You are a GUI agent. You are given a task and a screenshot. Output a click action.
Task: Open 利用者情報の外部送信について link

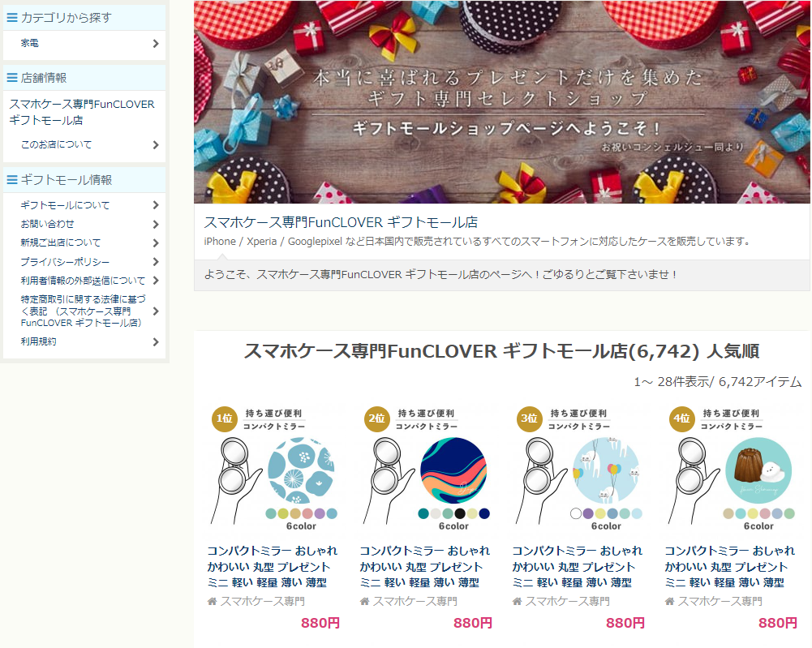pos(83,281)
